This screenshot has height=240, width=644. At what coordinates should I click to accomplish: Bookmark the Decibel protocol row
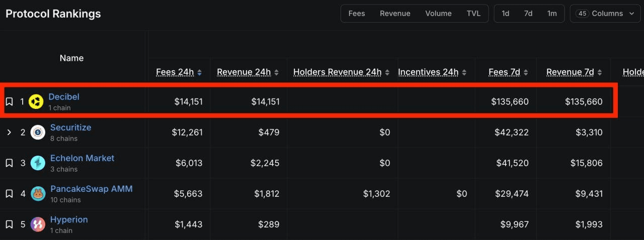(x=9, y=102)
